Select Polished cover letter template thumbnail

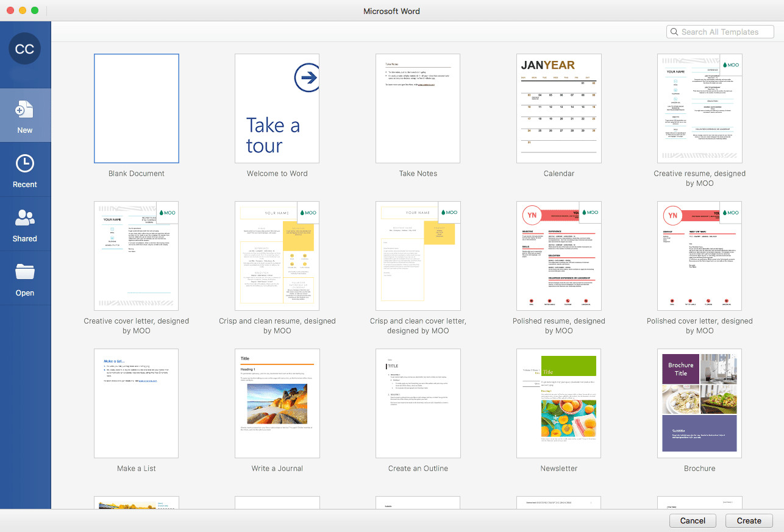coord(700,256)
